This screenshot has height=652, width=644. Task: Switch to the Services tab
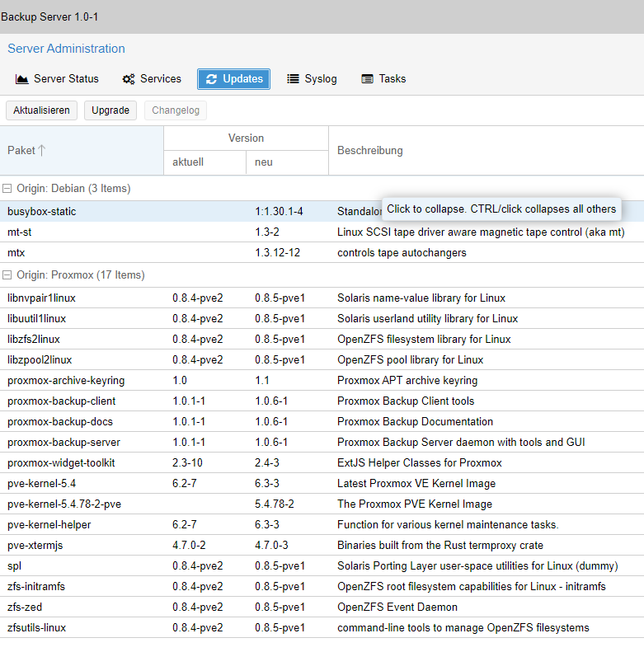point(152,79)
